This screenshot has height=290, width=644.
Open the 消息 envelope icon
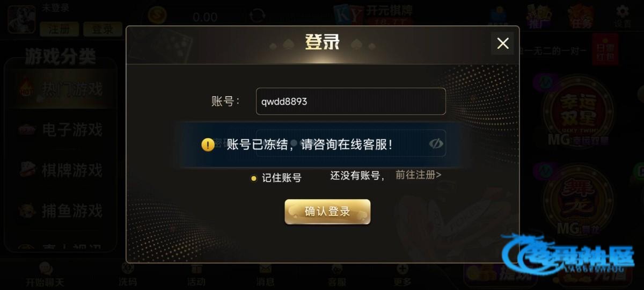pos(265,275)
